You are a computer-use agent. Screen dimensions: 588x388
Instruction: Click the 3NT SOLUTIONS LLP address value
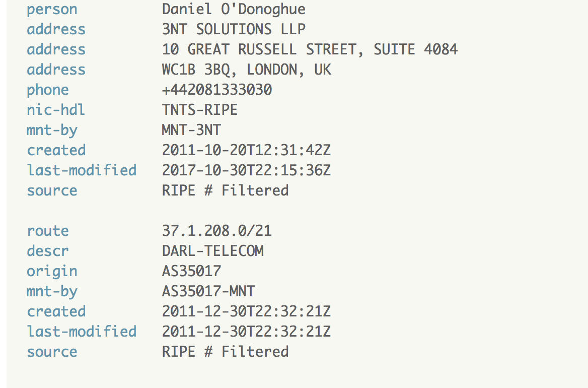pyautogui.click(x=234, y=29)
